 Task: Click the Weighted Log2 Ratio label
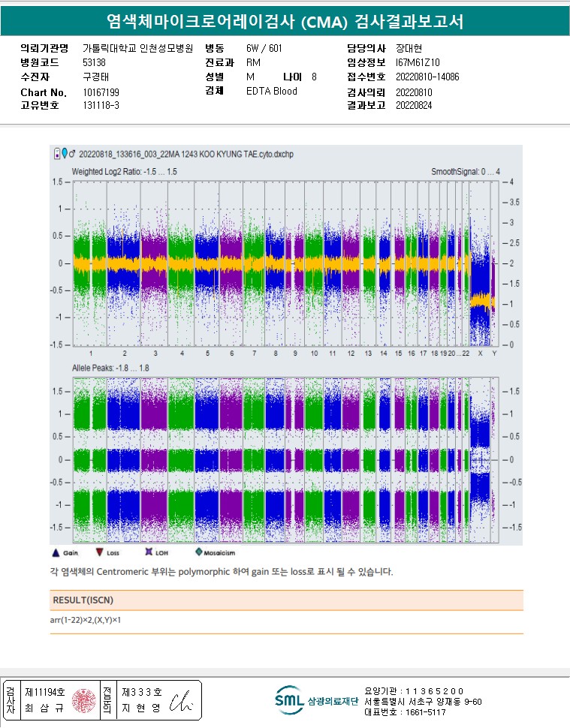click(x=124, y=171)
